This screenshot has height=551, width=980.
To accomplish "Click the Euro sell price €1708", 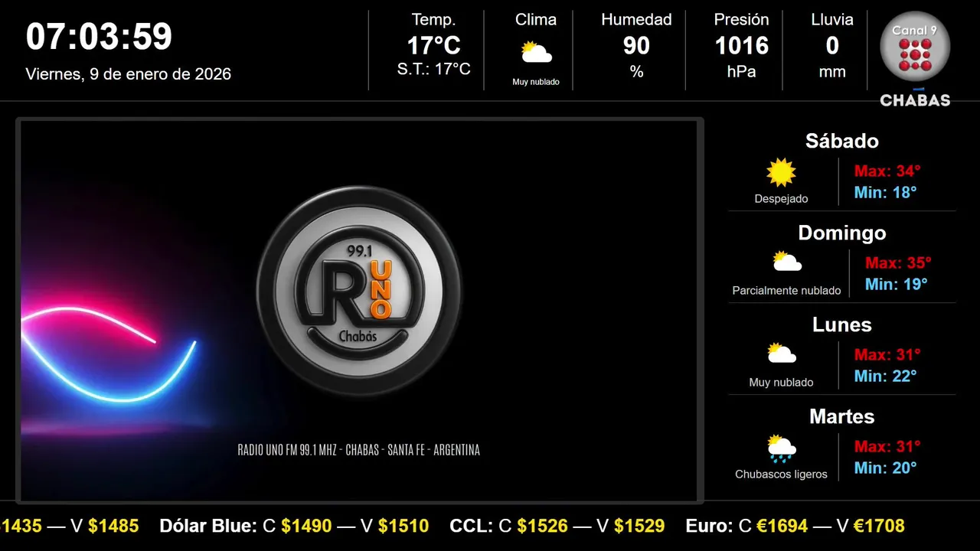I will click(x=879, y=526).
